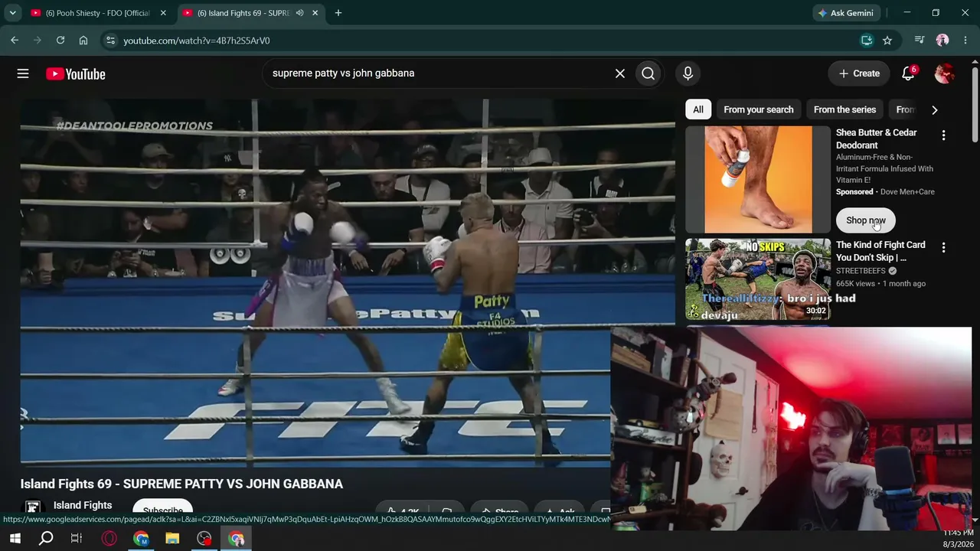Click the Shop now ad button

[x=866, y=220]
